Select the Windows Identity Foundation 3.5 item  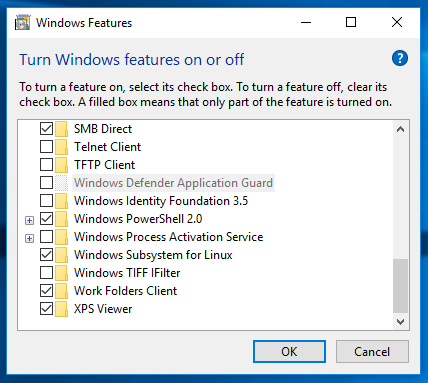[161, 201]
